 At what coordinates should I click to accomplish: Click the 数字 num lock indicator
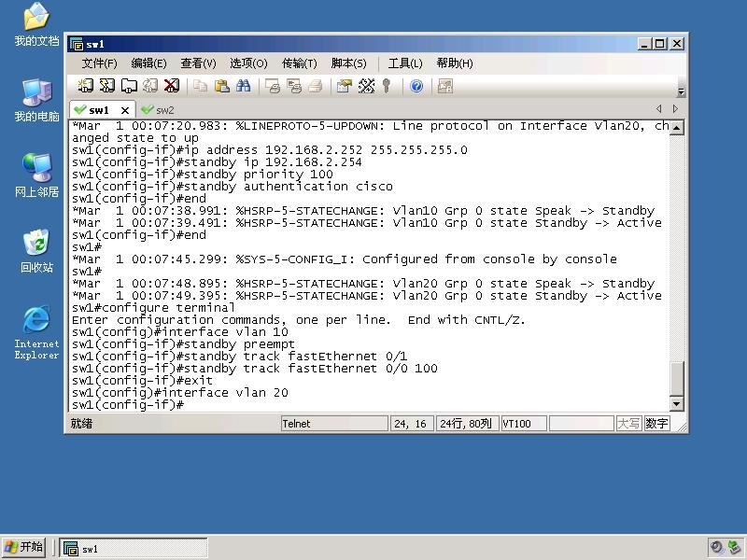coord(657,424)
